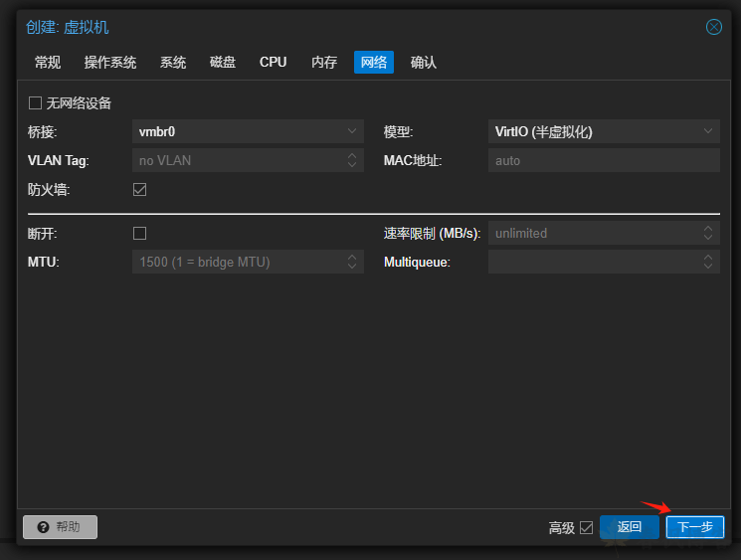Go to the 磁盘 disk tab
Screen dimensions: 741x560
[x=223, y=62]
